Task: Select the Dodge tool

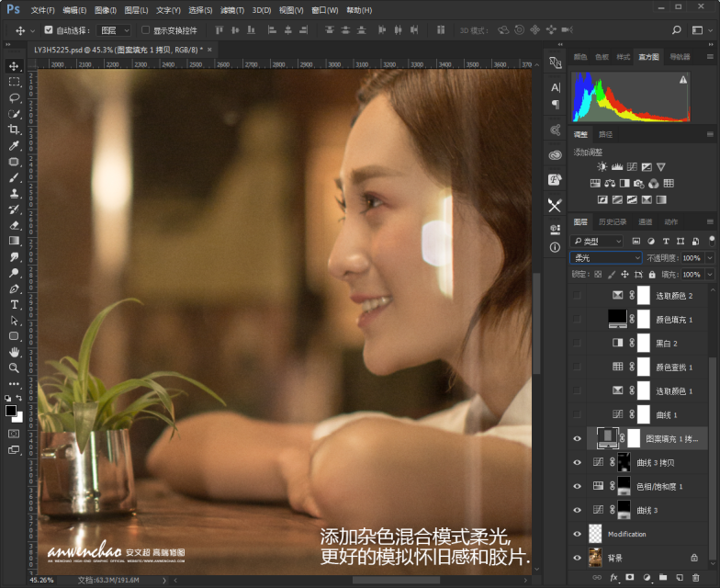Action: [x=15, y=273]
